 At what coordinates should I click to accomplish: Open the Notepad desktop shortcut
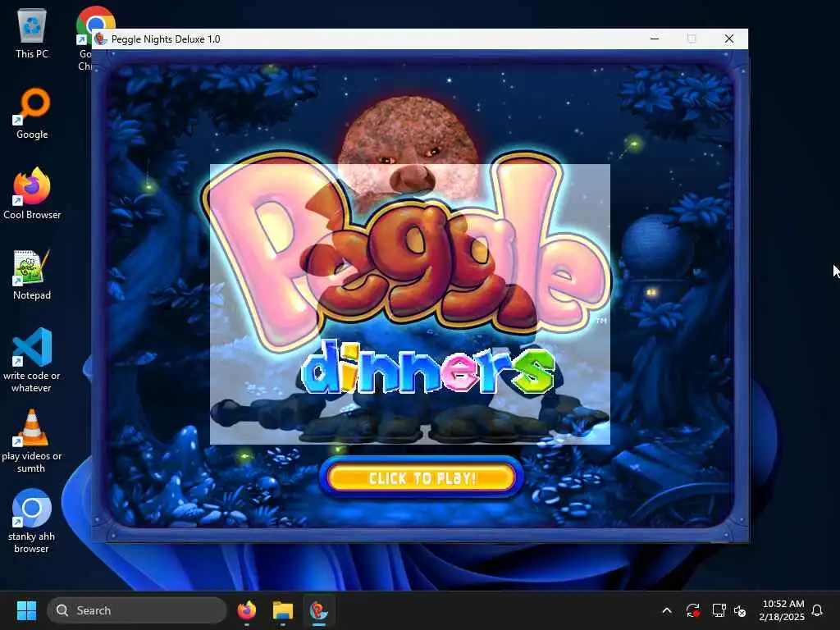[x=32, y=274]
